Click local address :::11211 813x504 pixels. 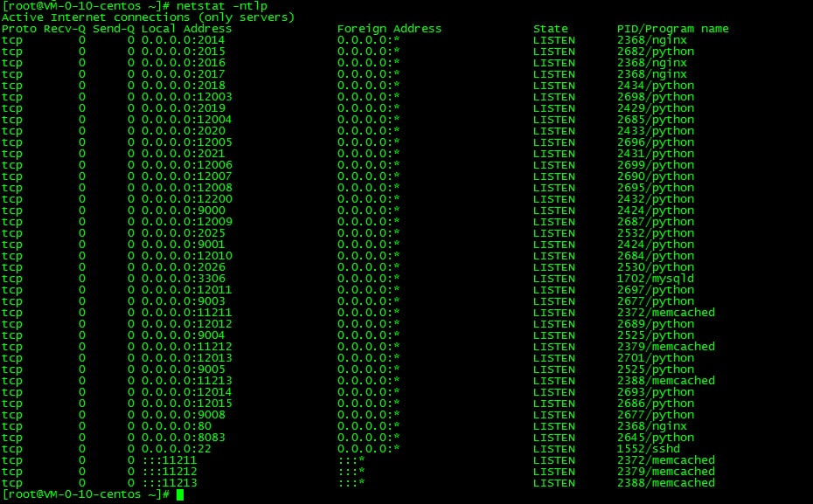click(x=170, y=460)
